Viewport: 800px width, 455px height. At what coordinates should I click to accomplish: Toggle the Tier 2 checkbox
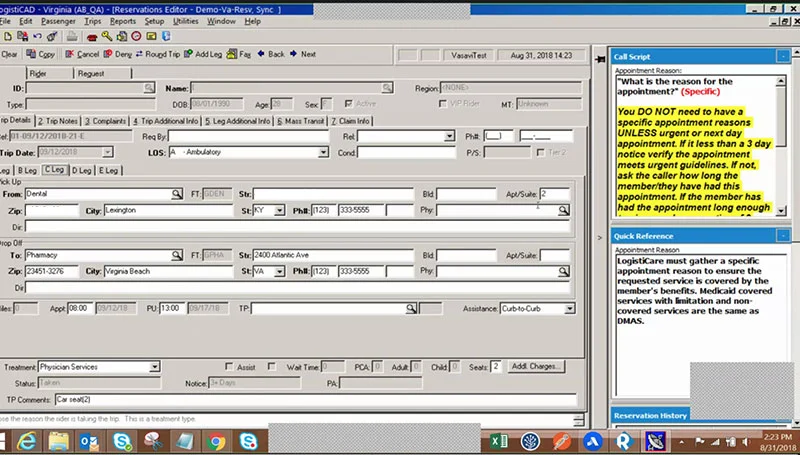[x=541, y=153]
